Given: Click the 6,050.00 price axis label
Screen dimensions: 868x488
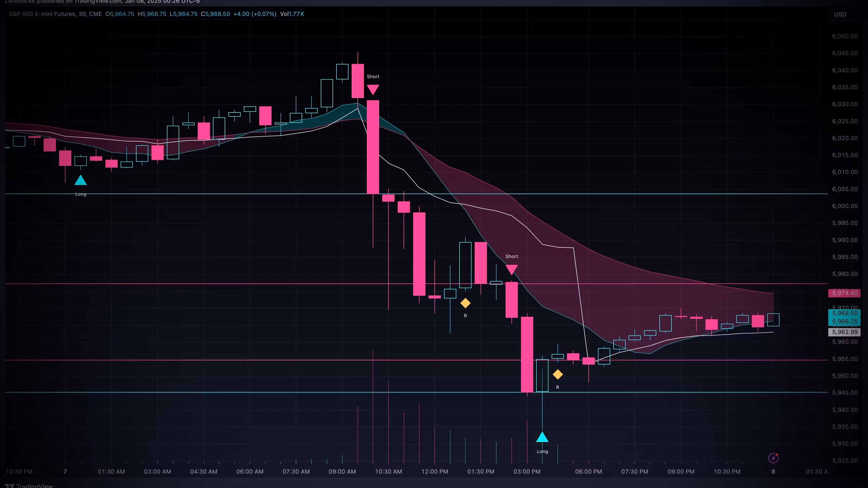Looking at the screenshot, I should 844,36.
